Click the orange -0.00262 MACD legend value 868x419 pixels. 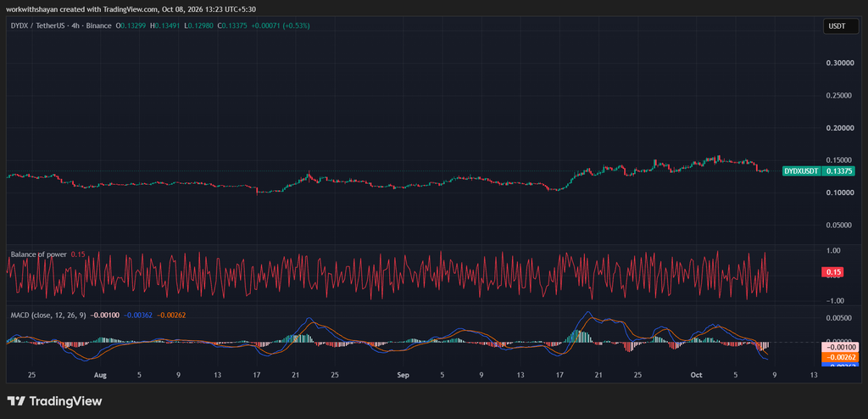(x=171, y=316)
